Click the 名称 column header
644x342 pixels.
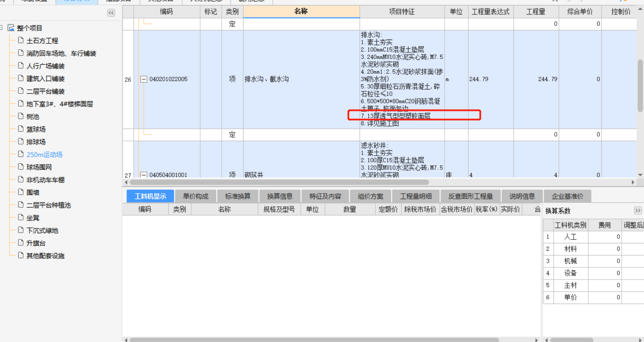point(301,12)
